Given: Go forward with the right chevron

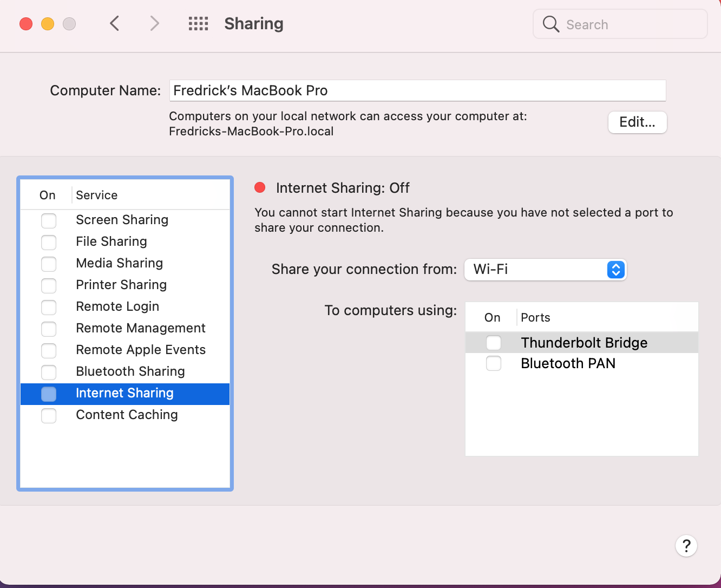Looking at the screenshot, I should (155, 23).
